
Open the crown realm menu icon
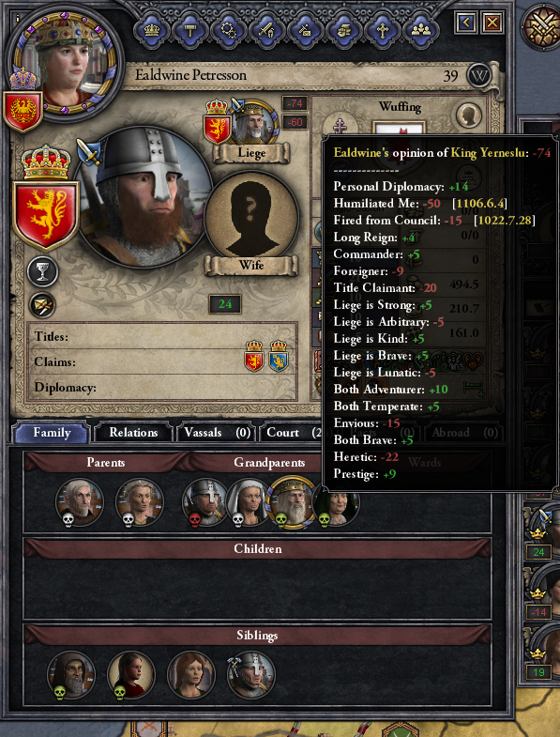(x=152, y=31)
